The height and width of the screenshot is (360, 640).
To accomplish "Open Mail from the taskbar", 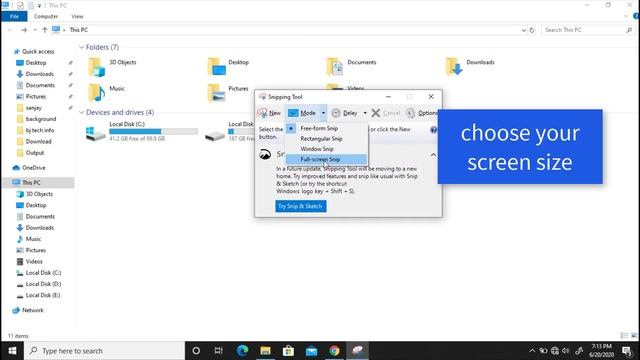I will (x=311, y=351).
